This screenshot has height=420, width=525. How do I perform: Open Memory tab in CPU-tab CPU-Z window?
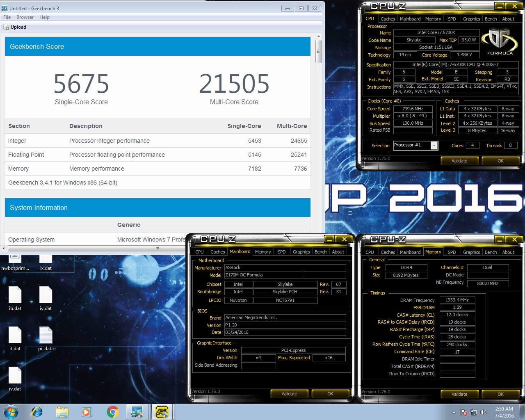pyautogui.click(x=433, y=19)
